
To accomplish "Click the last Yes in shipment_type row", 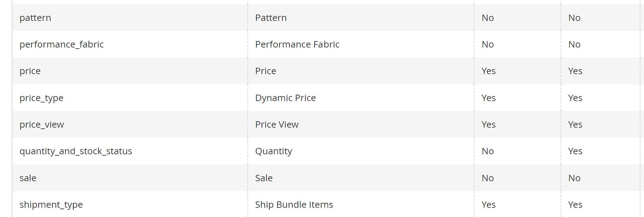I will click(575, 205).
